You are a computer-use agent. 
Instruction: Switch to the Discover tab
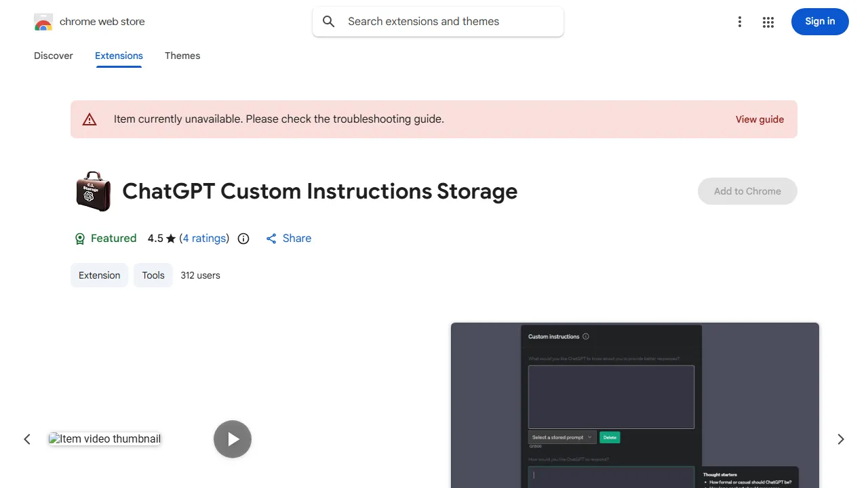[53, 56]
